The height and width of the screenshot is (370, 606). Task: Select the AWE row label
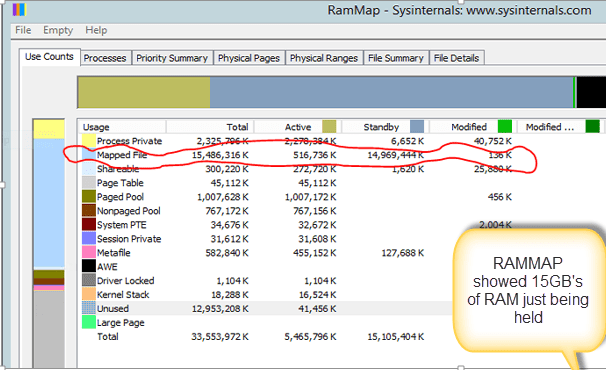(107, 266)
